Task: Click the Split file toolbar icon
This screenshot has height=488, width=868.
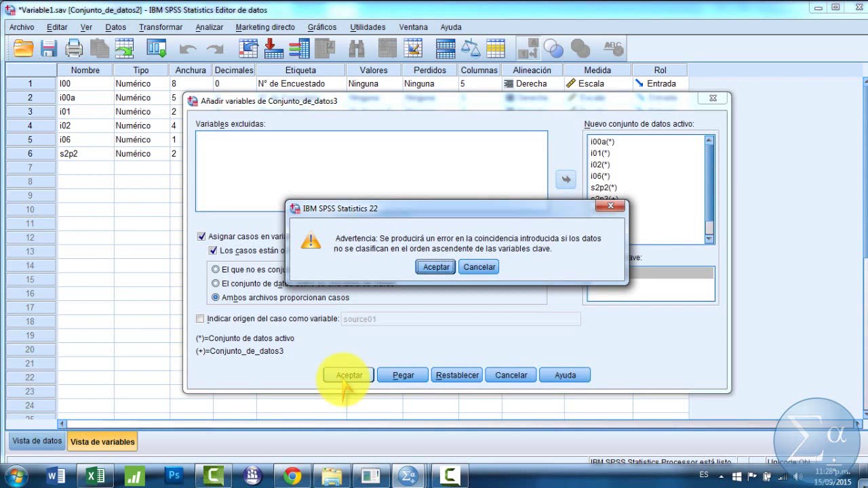Action: 446,48
